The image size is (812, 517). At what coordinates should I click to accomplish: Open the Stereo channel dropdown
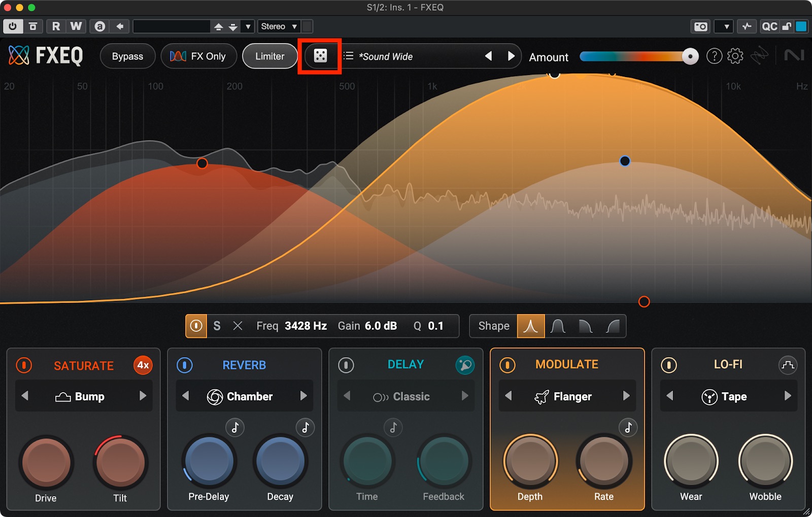click(x=279, y=26)
